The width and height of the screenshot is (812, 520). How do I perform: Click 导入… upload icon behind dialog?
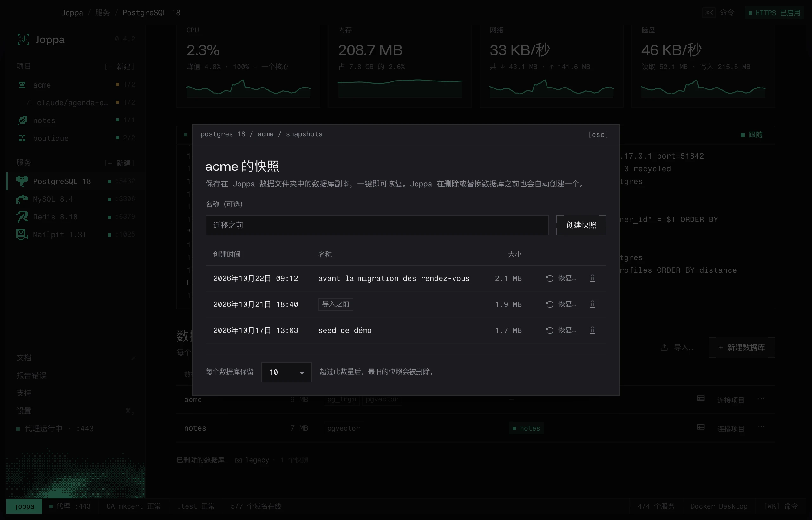pos(664,348)
